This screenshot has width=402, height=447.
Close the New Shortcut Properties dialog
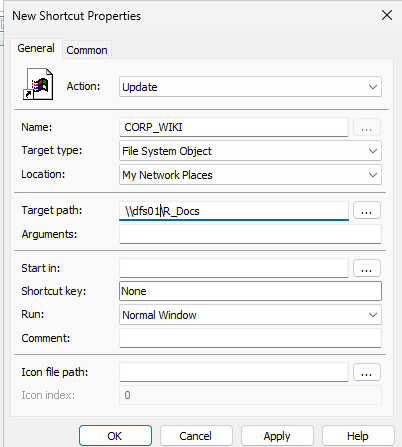point(387,15)
